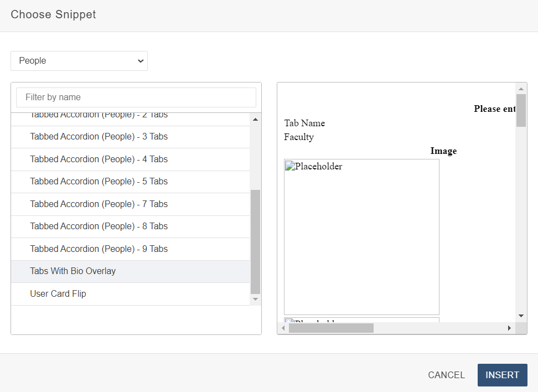
Task: Choose Tabbed Accordion (People) - 9 Tabs
Action: pyautogui.click(x=99, y=249)
